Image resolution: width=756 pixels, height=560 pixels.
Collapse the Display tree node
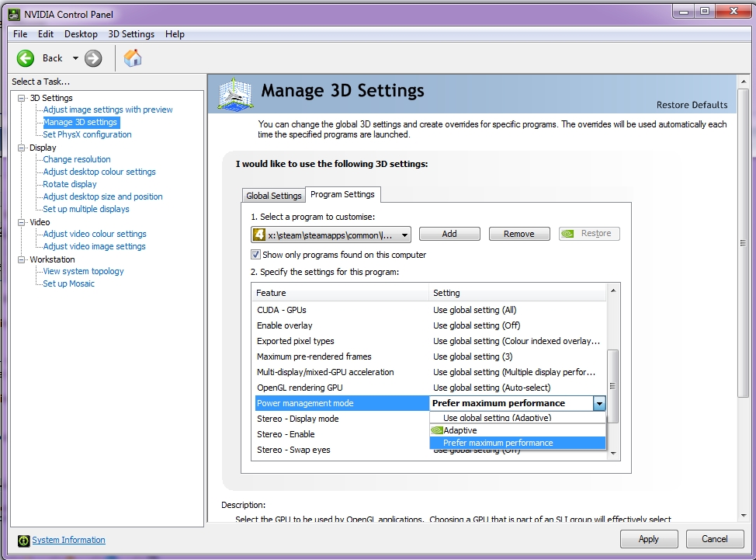(x=21, y=148)
